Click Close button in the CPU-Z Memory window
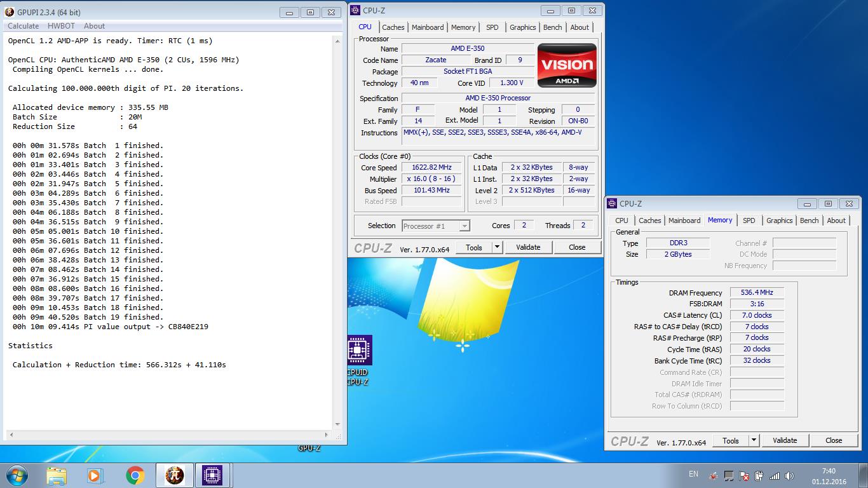The height and width of the screenshot is (488, 868). coord(834,440)
